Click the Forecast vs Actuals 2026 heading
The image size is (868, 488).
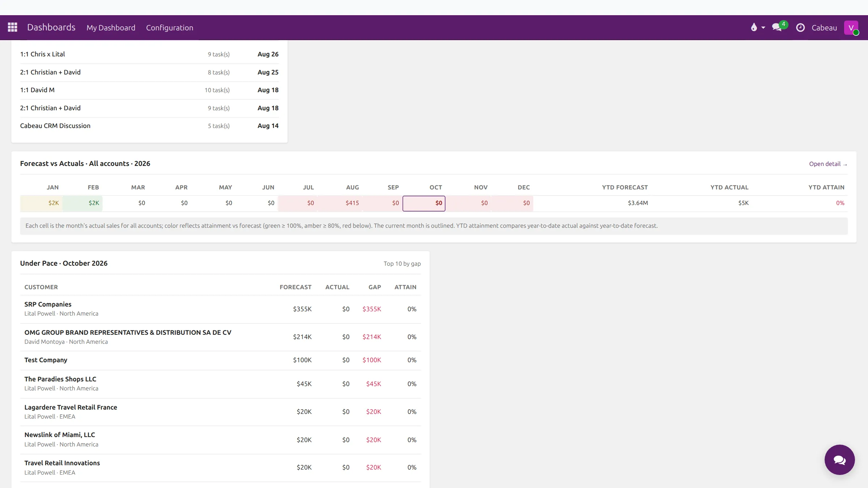pos(85,164)
